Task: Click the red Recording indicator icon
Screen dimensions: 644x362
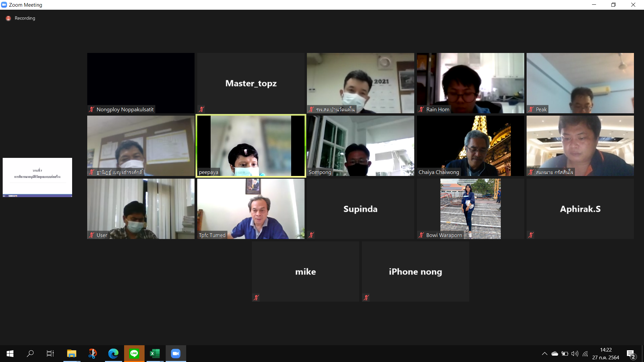Action: pos(8,18)
